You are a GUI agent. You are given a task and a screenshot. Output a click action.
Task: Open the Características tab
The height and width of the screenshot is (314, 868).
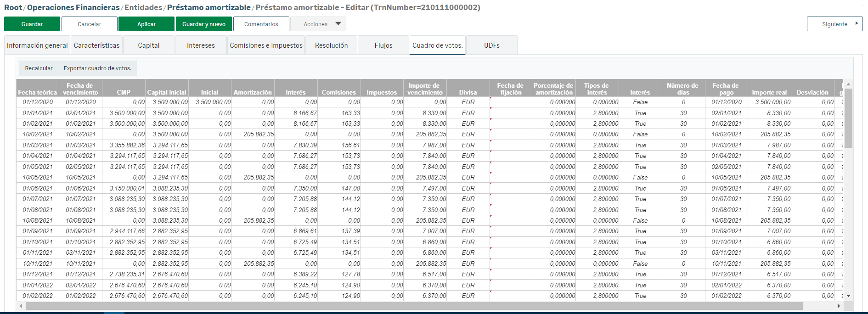coord(96,45)
